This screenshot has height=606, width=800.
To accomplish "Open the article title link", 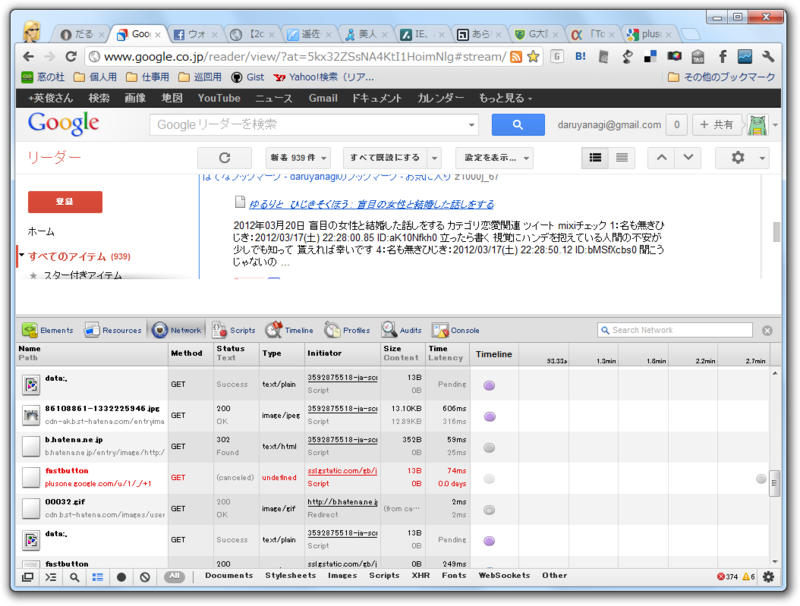I will tap(371, 204).
